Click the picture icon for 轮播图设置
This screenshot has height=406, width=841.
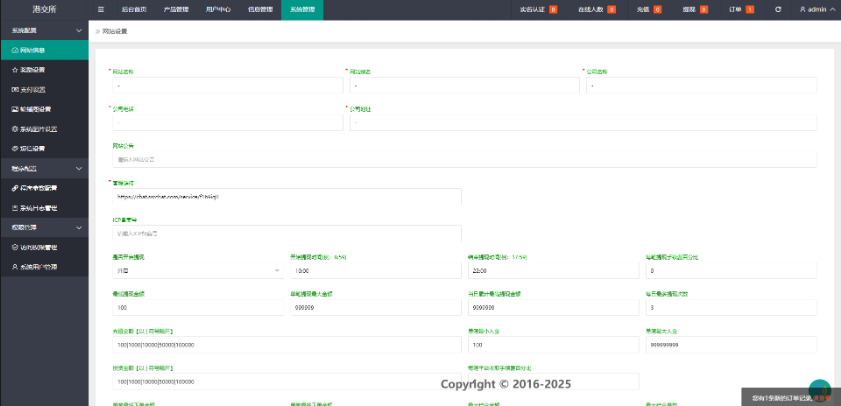coord(15,109)
